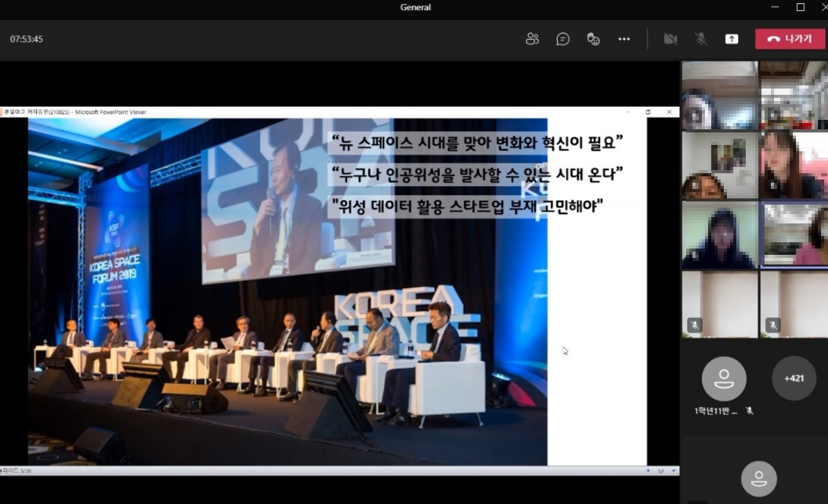Restore the shared PowerPoint Viewer window
828x504 pixels.
(648, 112)
